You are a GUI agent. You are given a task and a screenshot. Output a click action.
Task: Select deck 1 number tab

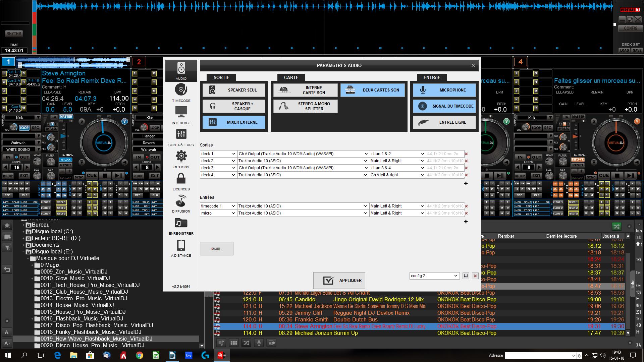point(8,62)
